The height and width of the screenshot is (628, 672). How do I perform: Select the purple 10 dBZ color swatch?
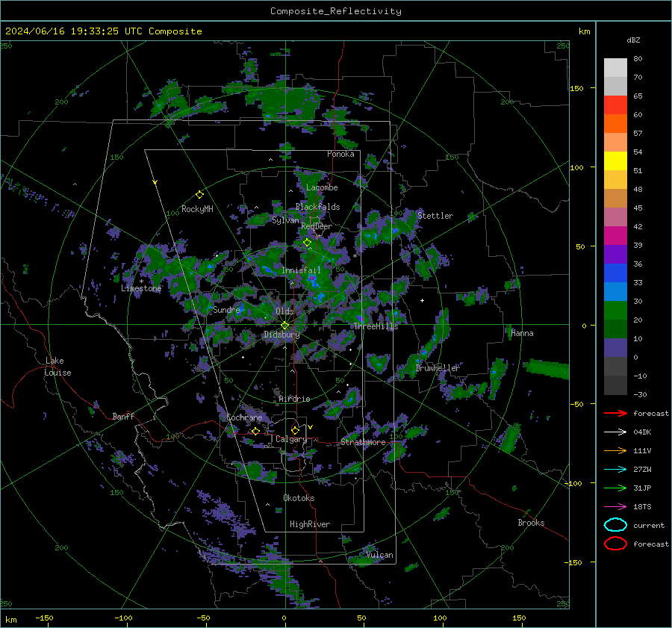coord(615,347)
